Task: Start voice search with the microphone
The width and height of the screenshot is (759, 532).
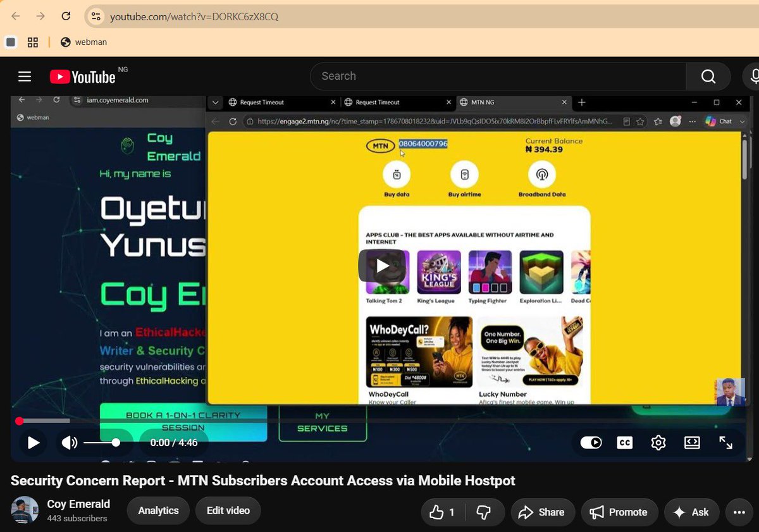Action: click(x=753, y=77)
